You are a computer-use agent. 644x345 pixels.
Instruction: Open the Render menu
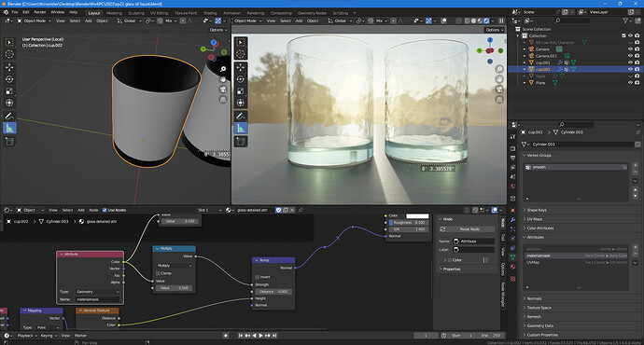pyautogui.click(x=40, y=12)
